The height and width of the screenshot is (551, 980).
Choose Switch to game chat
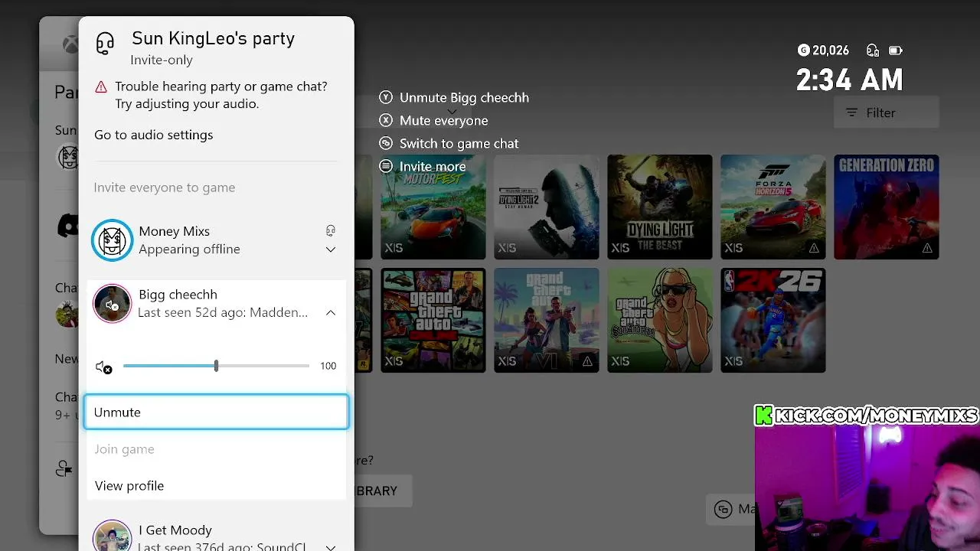point(449,144)
